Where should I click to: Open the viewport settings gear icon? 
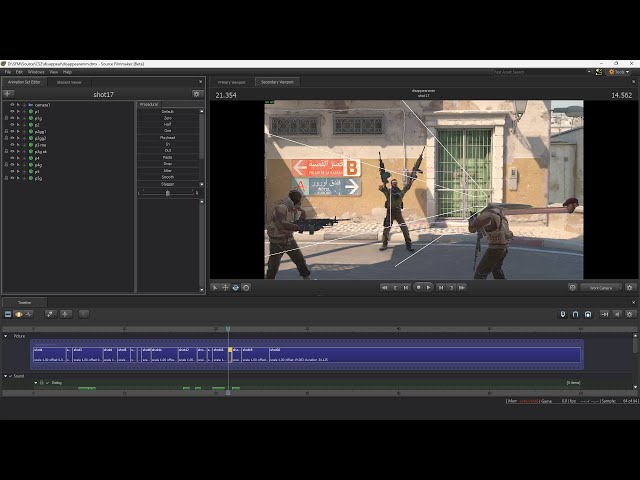[630, 288]
